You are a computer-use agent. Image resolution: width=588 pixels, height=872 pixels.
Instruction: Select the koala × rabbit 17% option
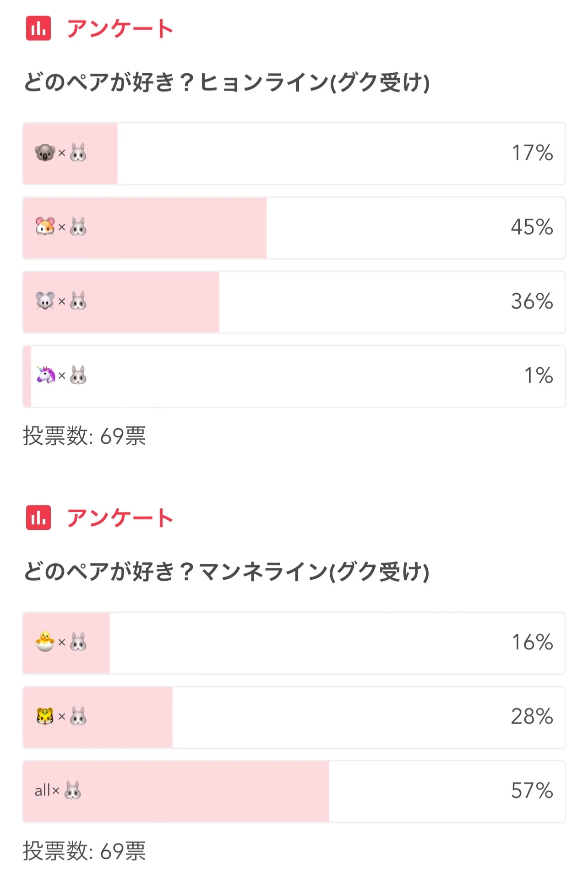point(294,153)
